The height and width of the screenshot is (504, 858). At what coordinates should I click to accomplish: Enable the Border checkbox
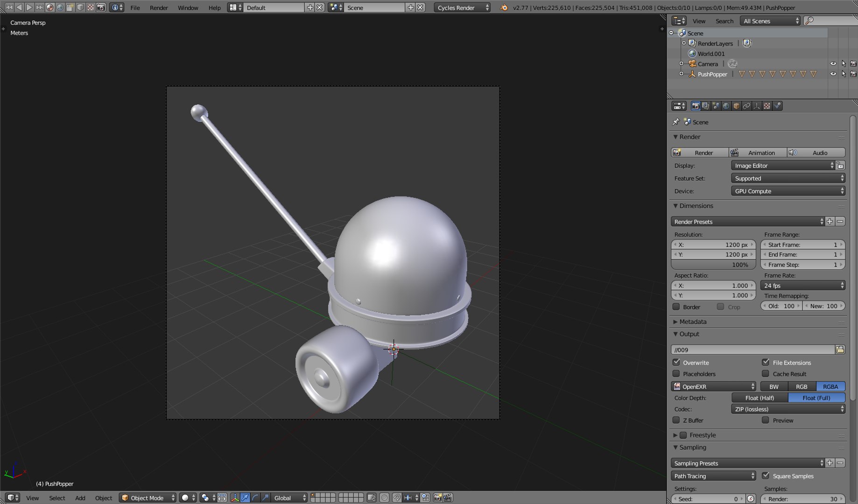[676, 307]
